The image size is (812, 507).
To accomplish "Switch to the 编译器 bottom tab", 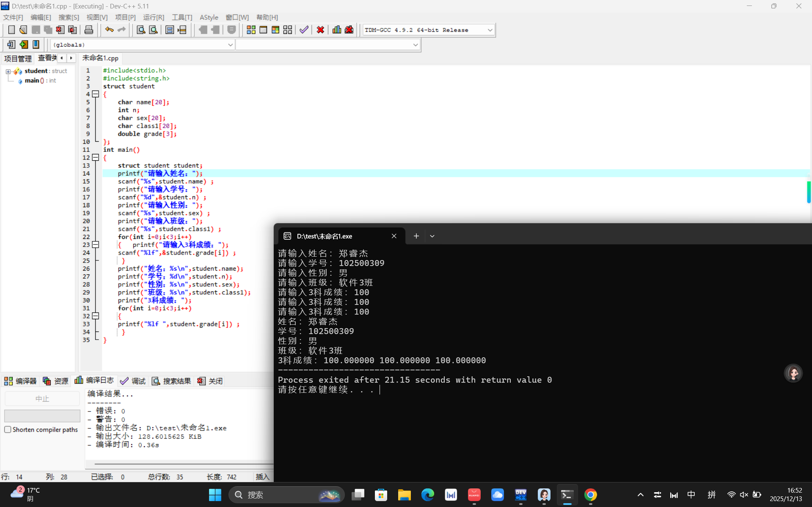I will point(21,381).
